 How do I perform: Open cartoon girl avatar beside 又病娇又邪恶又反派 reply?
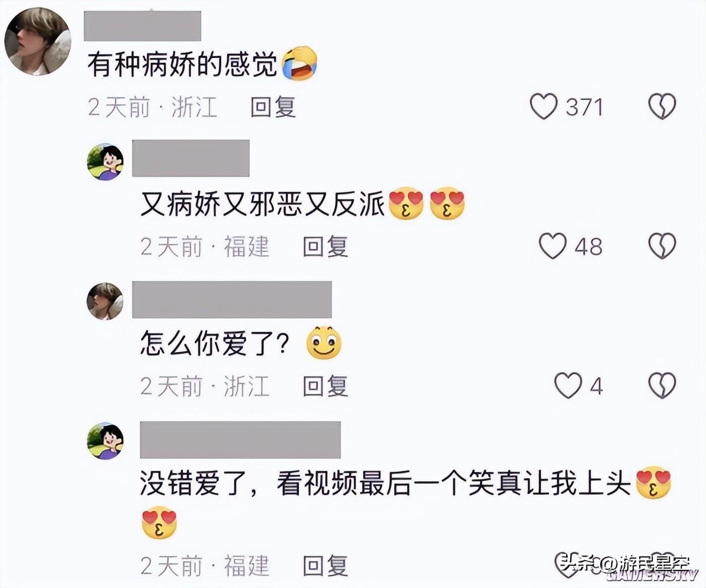(x=105, y=162)
